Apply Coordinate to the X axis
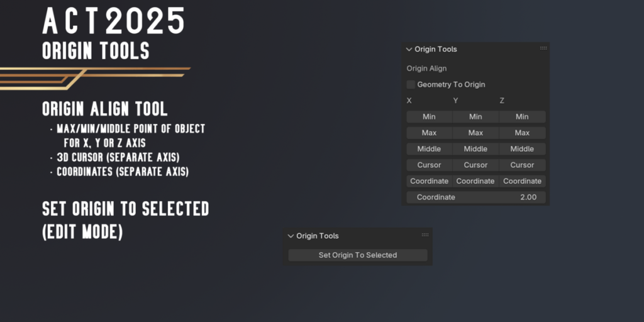 (x=429, y=181)
